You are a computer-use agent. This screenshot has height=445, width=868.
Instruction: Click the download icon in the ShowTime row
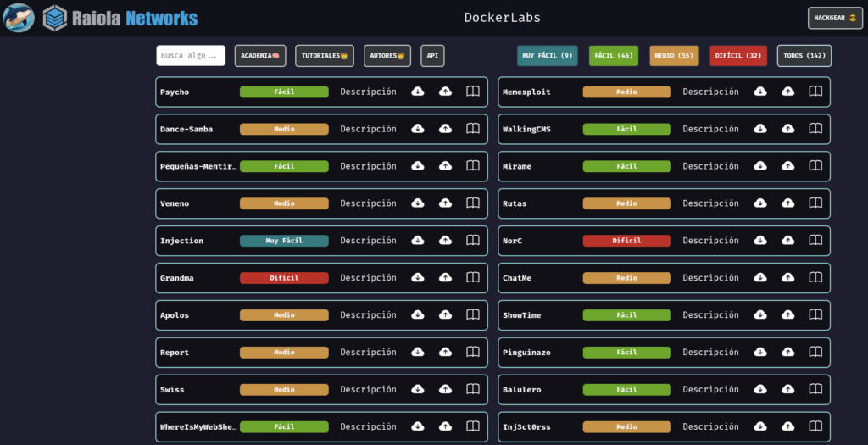point(760,314)
